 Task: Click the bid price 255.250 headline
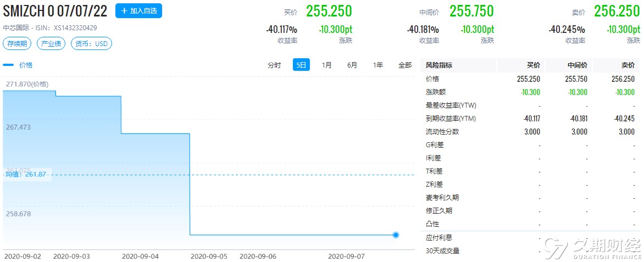pyautogui.click(x=329, y=11)
